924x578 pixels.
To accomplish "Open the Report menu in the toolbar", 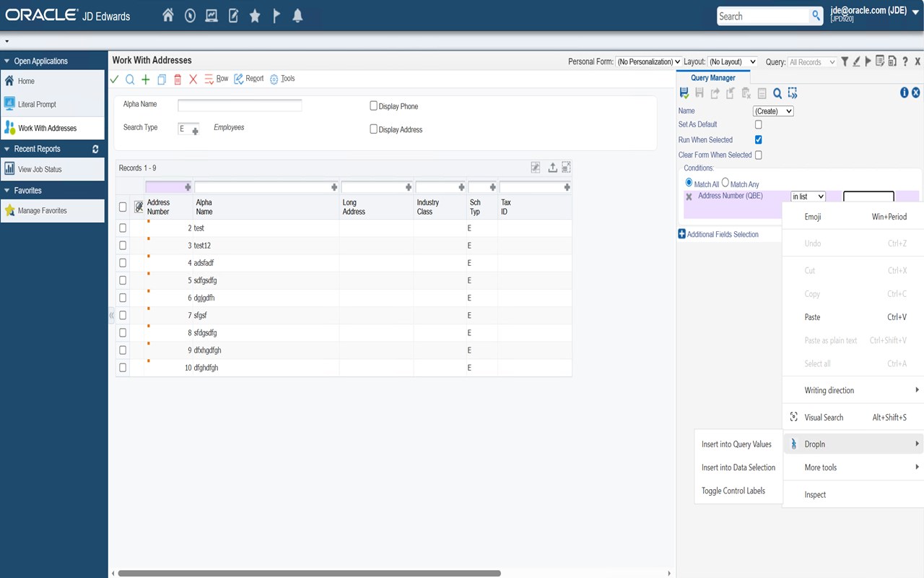I will [249, 79].
